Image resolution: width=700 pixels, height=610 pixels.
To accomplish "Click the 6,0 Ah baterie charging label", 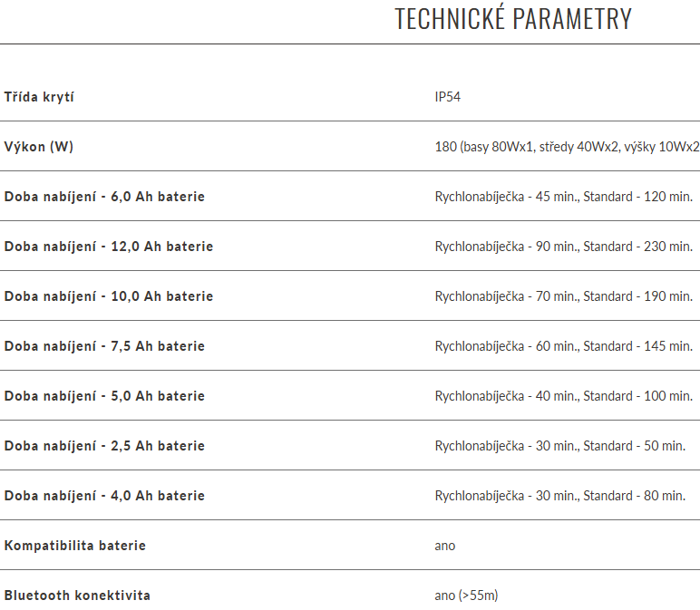I will (104, 197).
